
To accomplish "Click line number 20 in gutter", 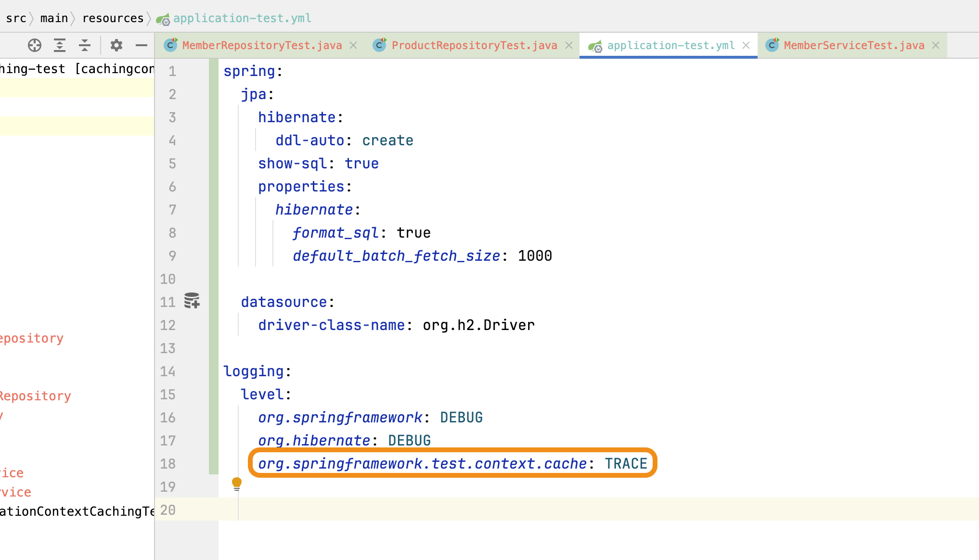I will point(168,510).
